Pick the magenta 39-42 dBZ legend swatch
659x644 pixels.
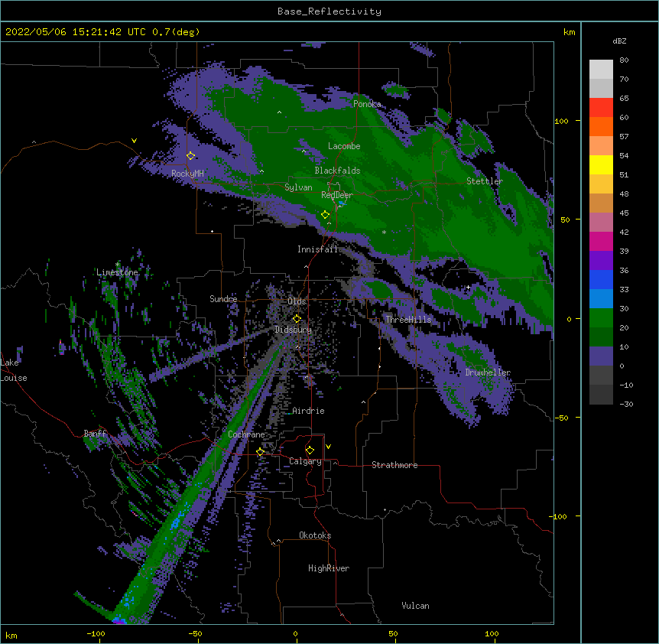(601, 242)
